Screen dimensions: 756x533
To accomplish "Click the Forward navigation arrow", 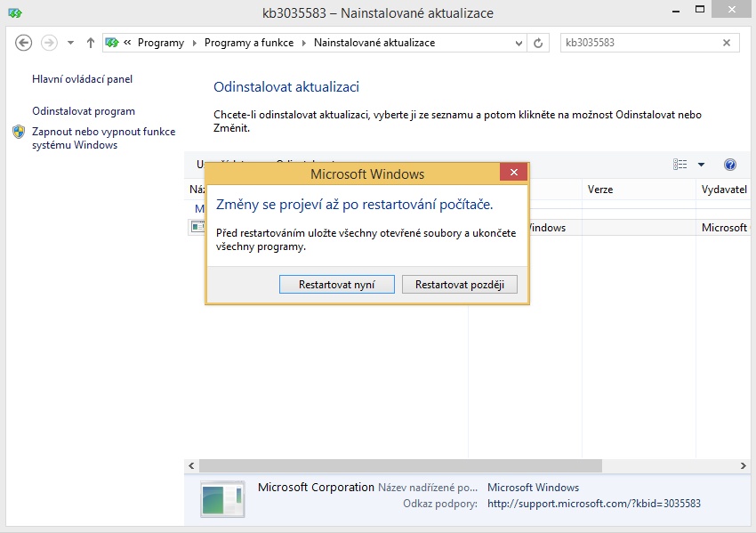I will [49, 43].
